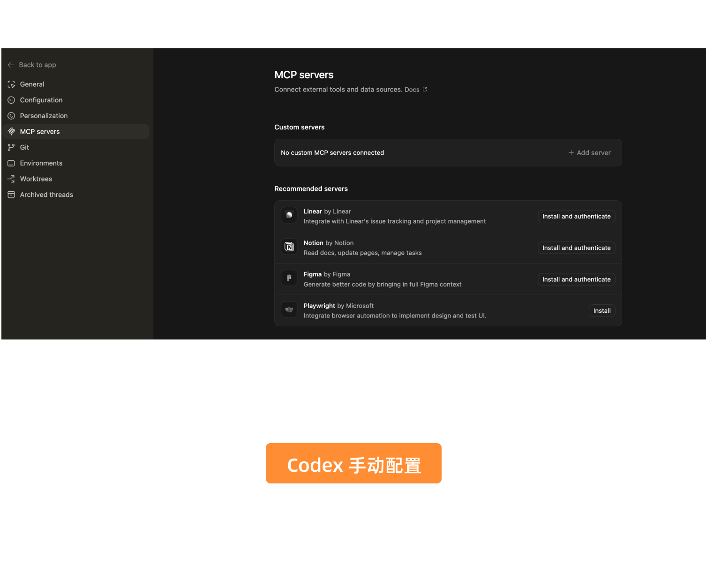Click the MCP servers sidebar icon

(x=11, y=132)
